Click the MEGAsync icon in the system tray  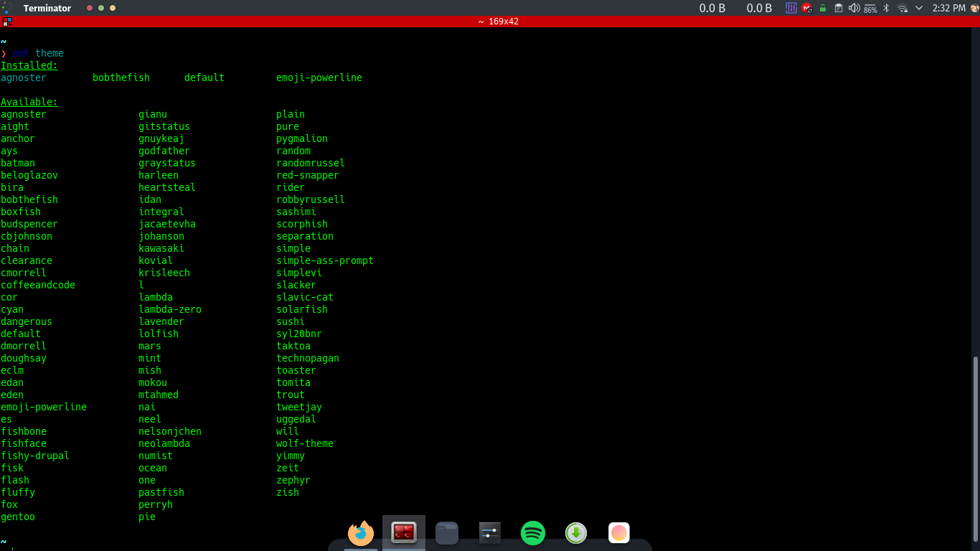coord(806,8)
